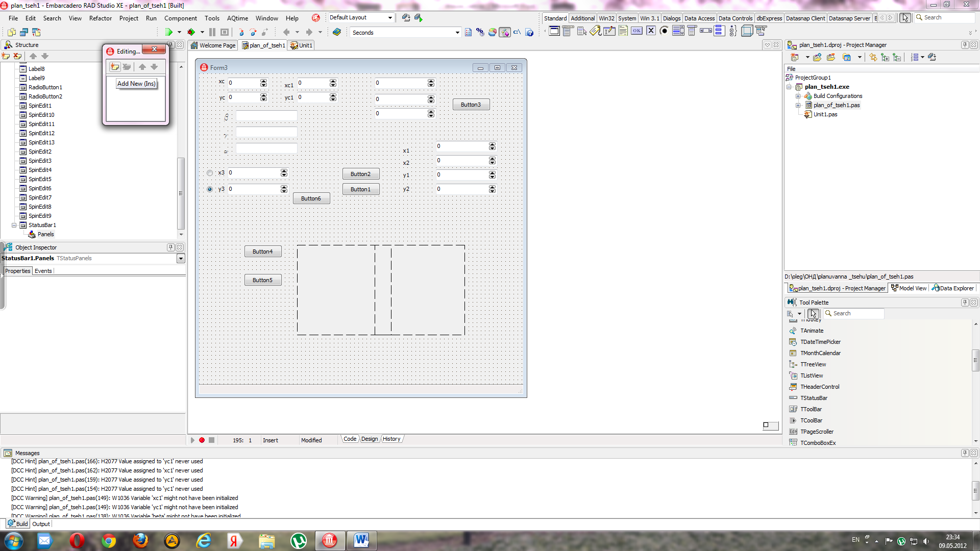The image size is (980, 551).
Task: Click the Save Current Desktop icon
Action: coord(406,18)
